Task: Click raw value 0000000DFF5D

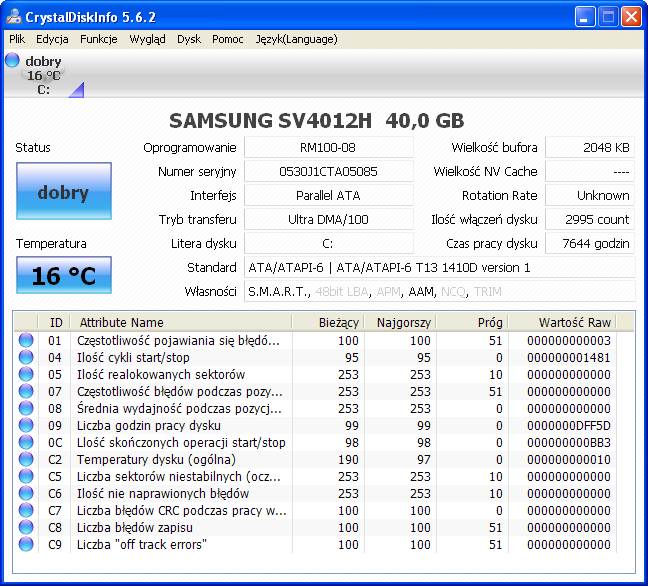Action: pos(569,426)
